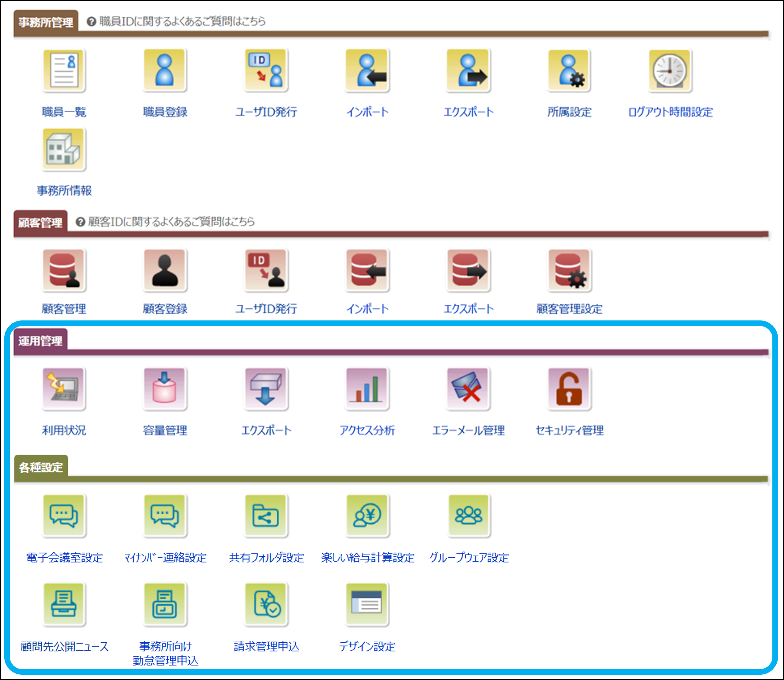Screen dimensions: 784x680
Task: Open the 顧客ID FAQ link
Action: click(x=171, y=222)
